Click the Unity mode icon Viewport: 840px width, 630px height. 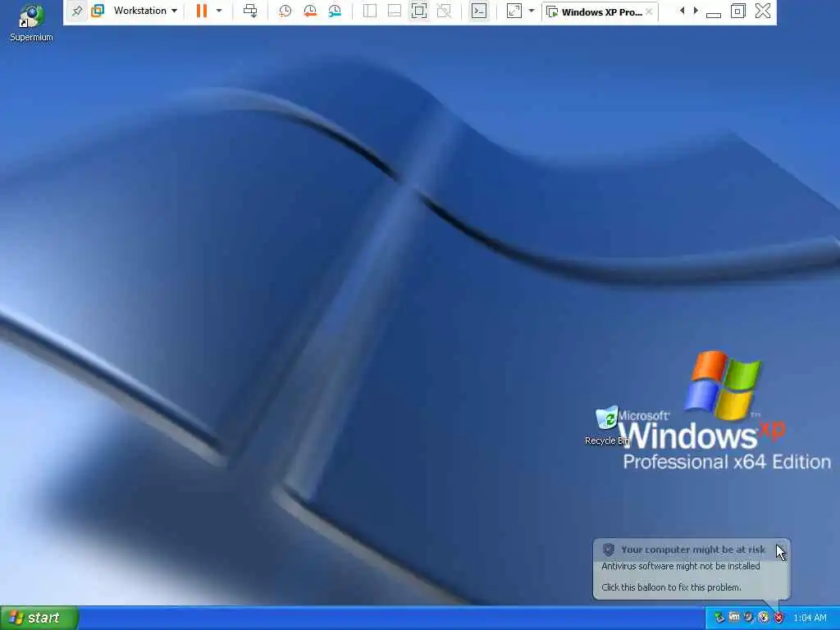click(444, 11)
